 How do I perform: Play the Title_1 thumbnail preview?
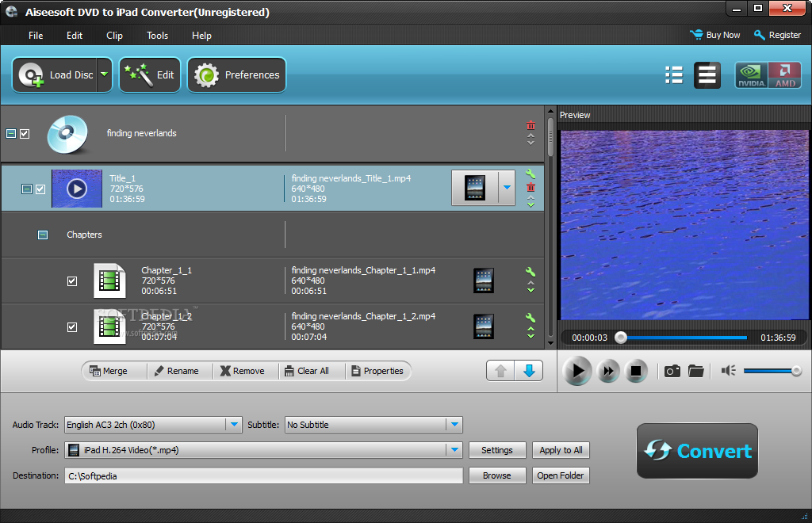[77, 189]
